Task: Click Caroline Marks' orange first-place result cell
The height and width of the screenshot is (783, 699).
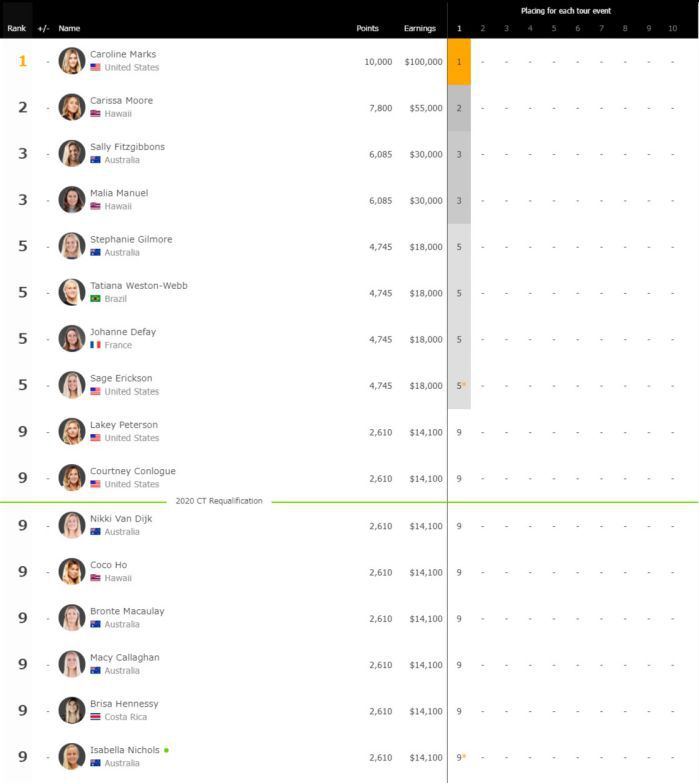Action: pyautogui.click(x=459, y=62)
